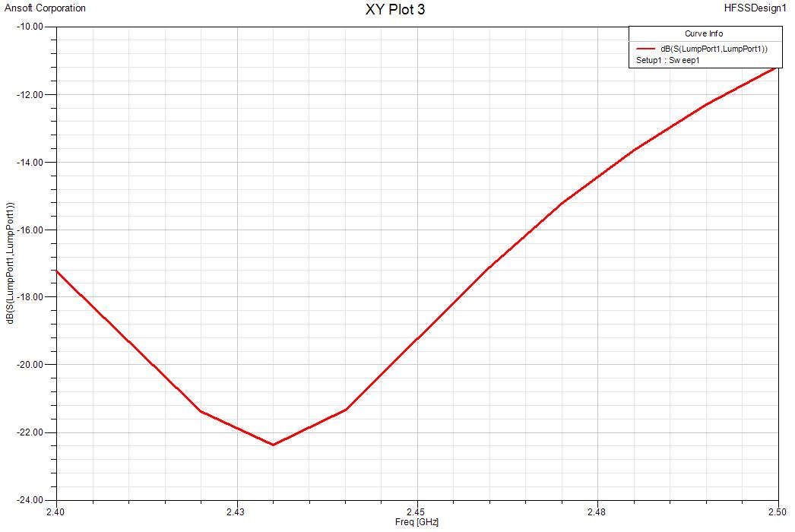Image resolution: width=795 pixels, height=532 pixels.
Task: Click the -12.00 Y-axis tick label
Action: click(x=30, y=95)
